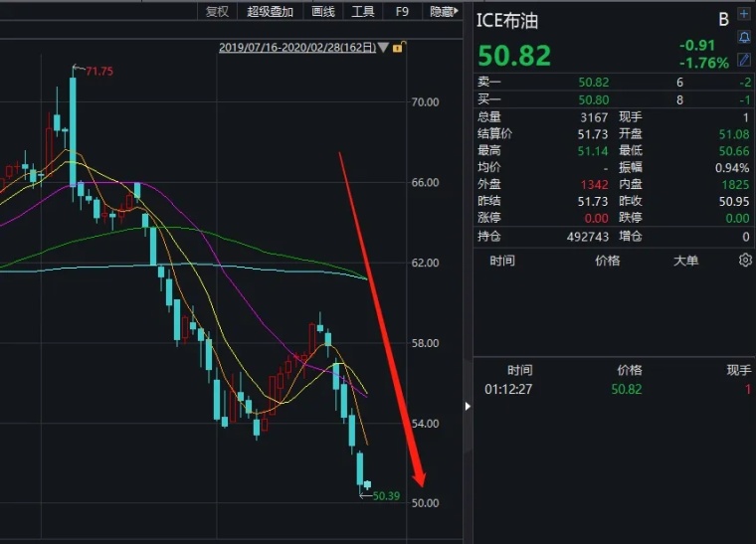
Task: Click the B marker beside ICE布油
Action: pyautogui.click(x=723, y=19)
